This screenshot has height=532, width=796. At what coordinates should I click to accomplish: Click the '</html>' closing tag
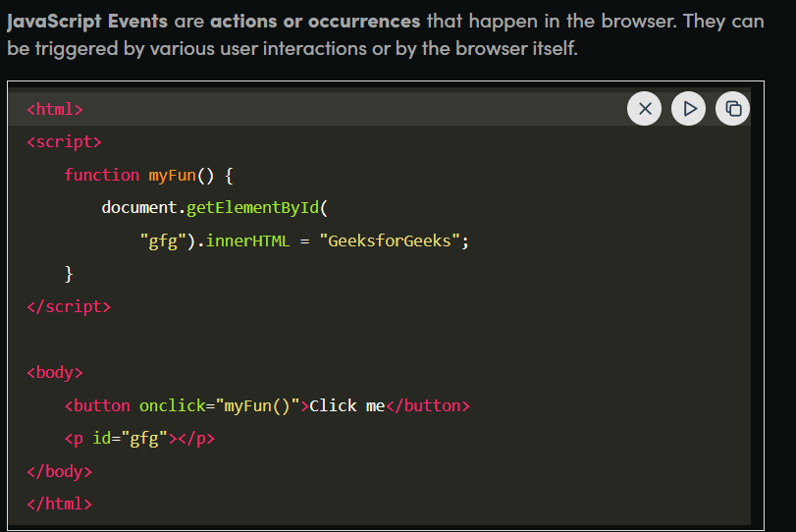tap(60, 505)
